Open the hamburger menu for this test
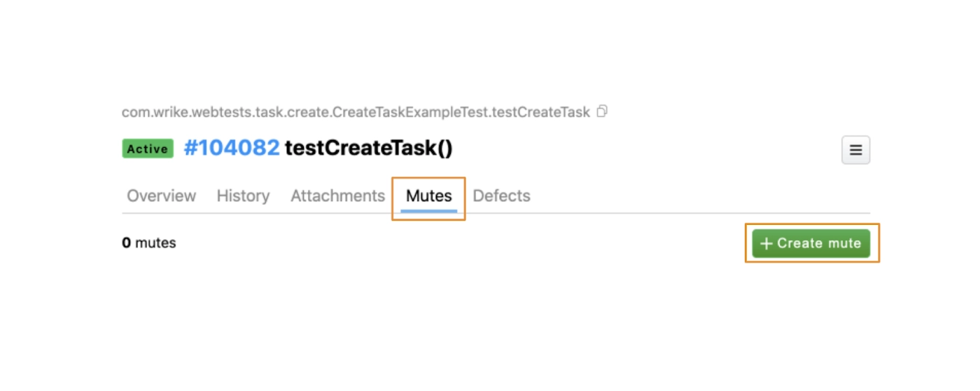 pos(855,150)
